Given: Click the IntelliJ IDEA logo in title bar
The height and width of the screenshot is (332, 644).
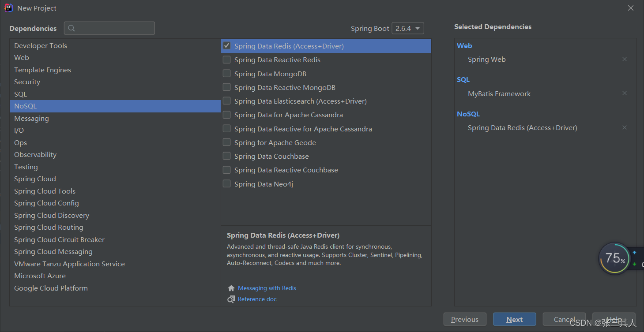Looking at the screenshot, I should [x=9, y=8].
